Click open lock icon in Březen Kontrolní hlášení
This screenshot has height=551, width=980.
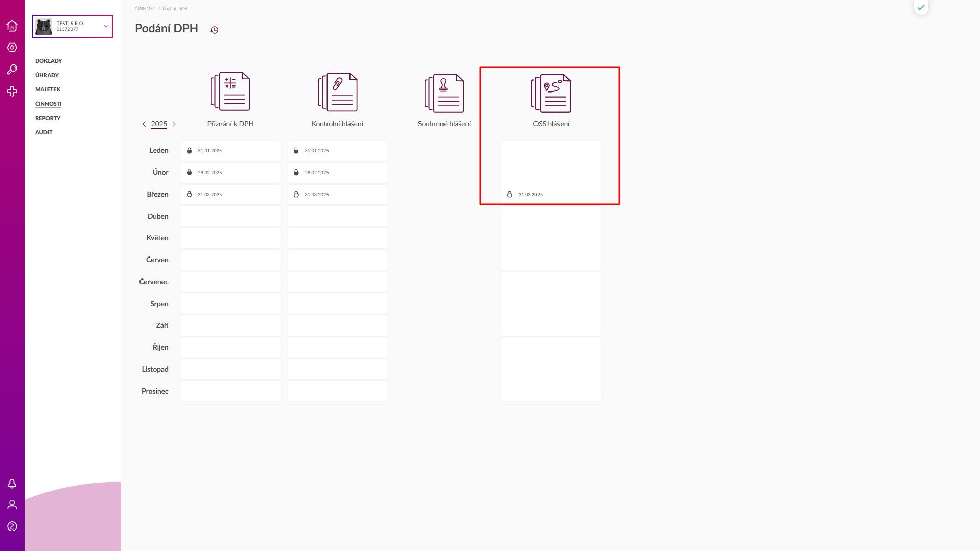click(296, 194)
